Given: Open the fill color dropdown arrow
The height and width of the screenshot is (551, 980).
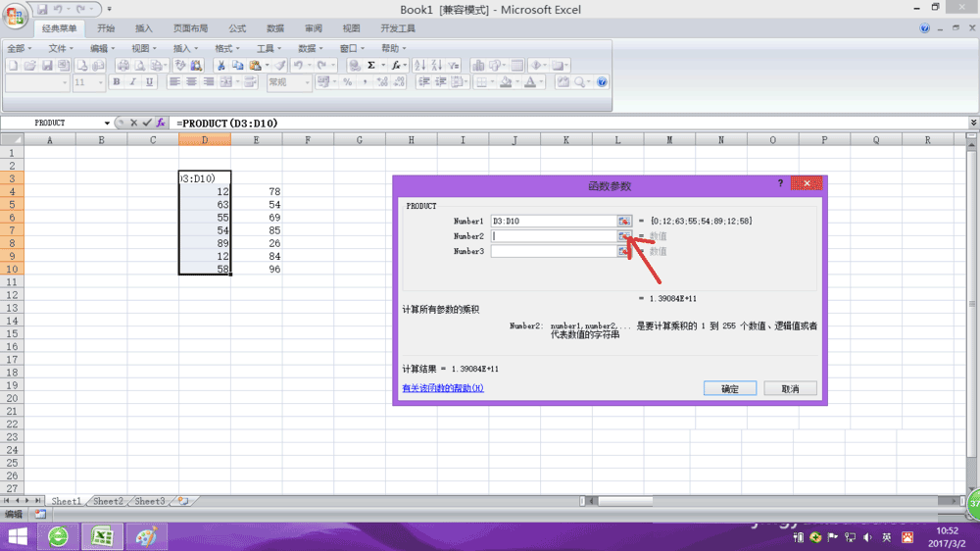Looking at the screenshot, I should coord(516,82).
